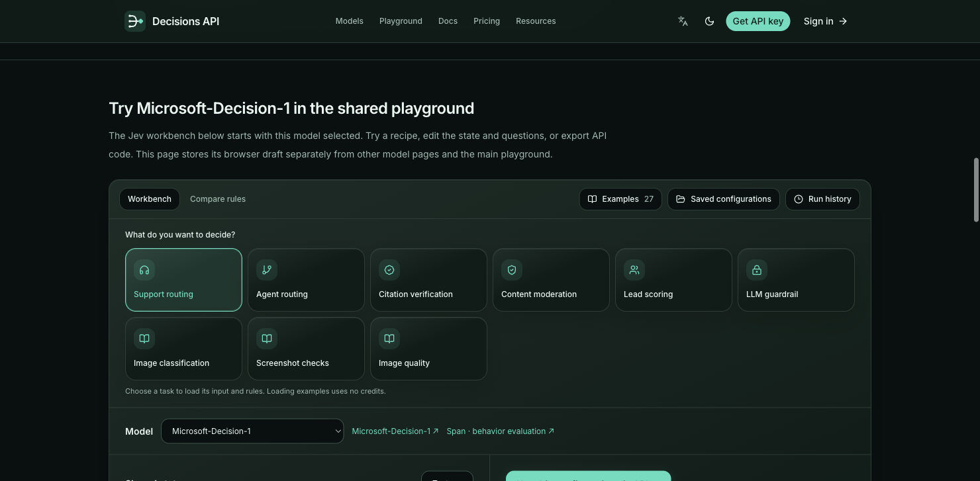
Task: Select the LLM guardrail task label
Action: coord(772,294)
